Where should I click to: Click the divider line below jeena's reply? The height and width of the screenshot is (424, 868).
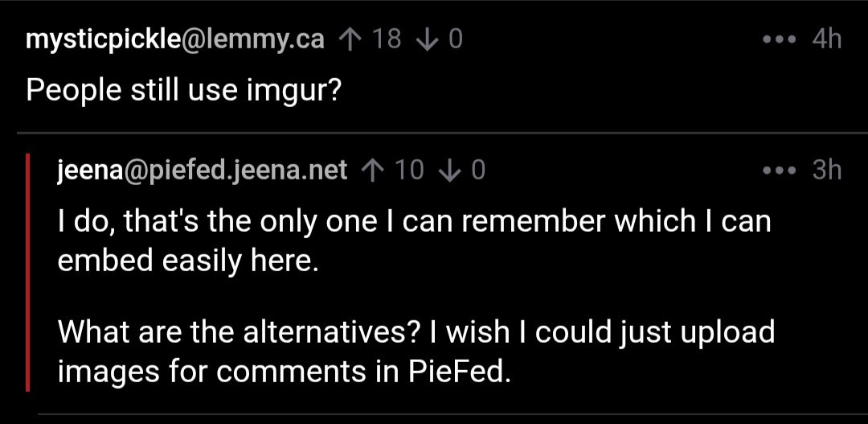[x=450, y=415]
